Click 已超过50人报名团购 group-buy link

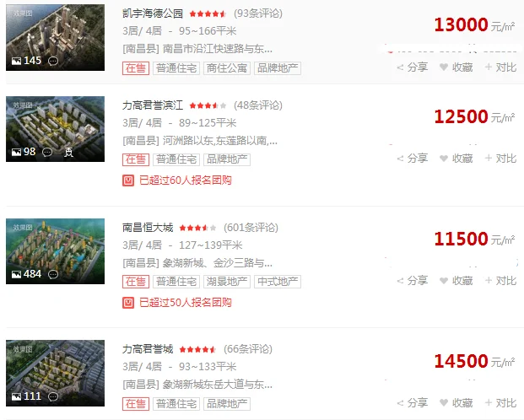pyautogui.click(x=186, y=303)
